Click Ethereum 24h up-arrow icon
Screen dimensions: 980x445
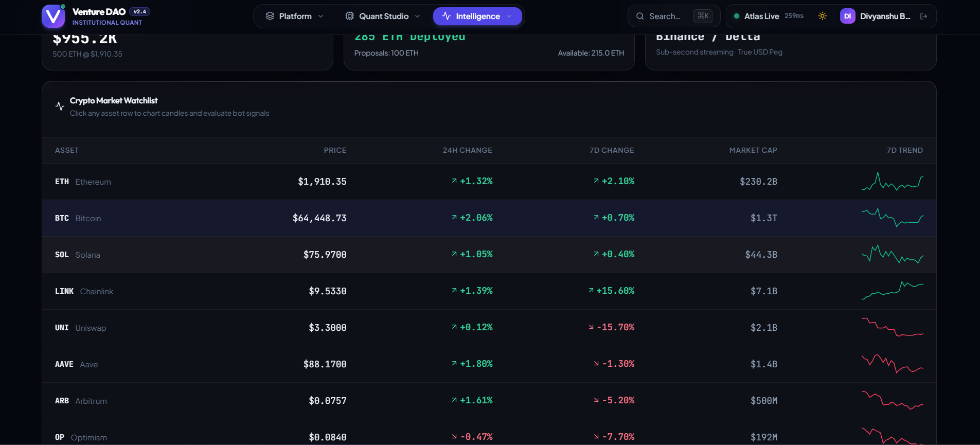454,181
